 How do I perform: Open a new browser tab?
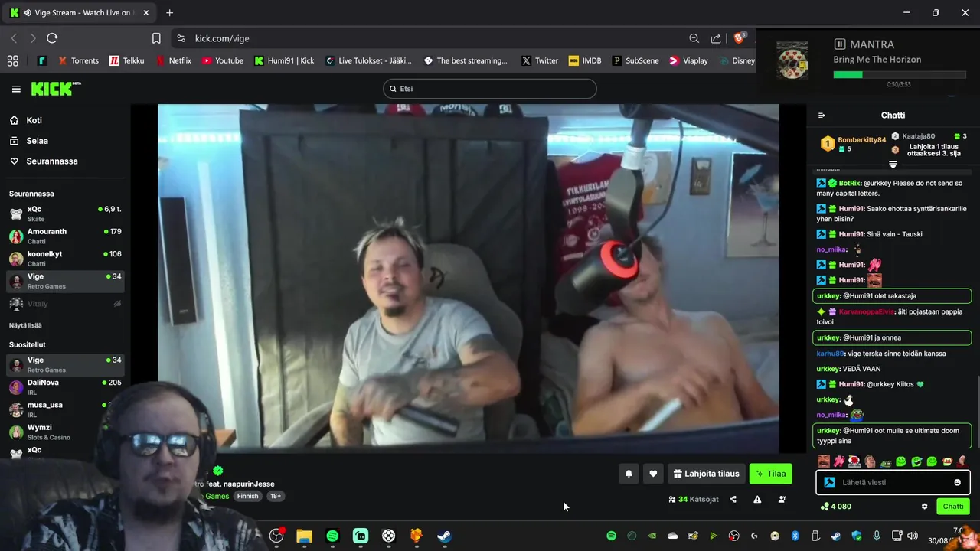tap(170, 13)
